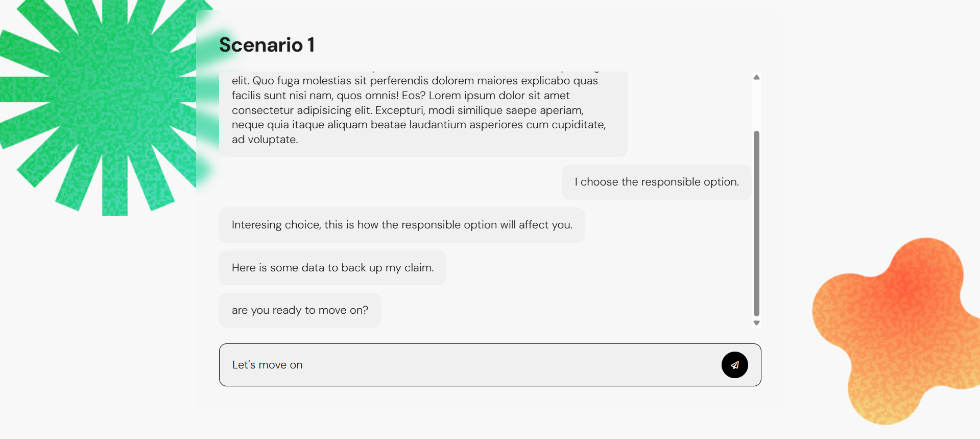Image resolution: width=980 pixels, height=439 pixels.
Task: Click the scrollbar down arrow
Action: pyautogui.click(x=756, y=323)
